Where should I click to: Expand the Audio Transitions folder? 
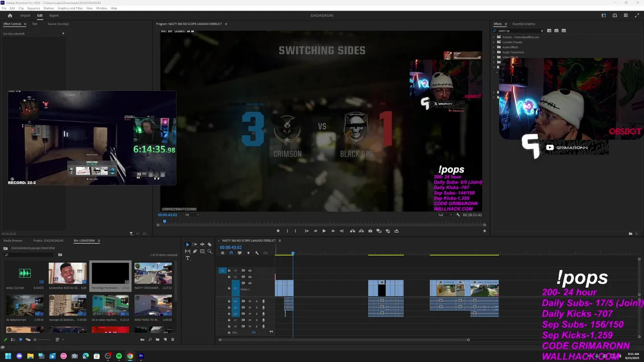pyautogui.click(x=494, y=52)
